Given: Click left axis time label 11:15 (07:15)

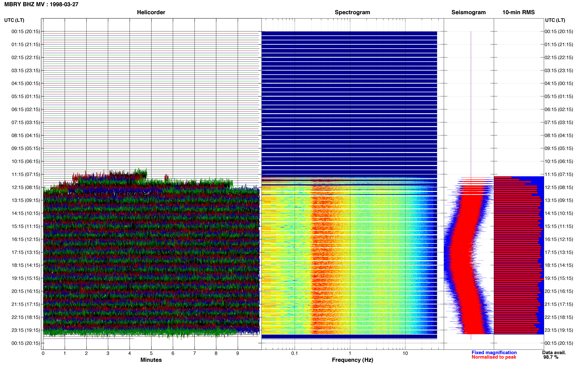Looking at the screenshot, I should tap(26, 174).
